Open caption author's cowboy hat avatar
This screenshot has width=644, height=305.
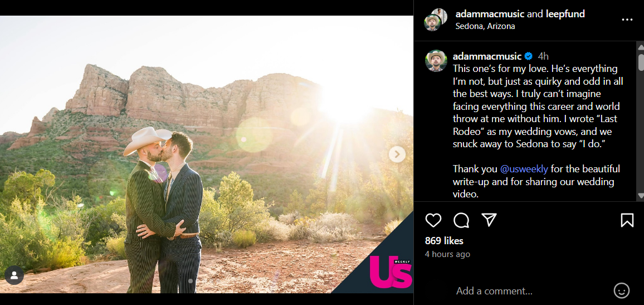(436, 61)
